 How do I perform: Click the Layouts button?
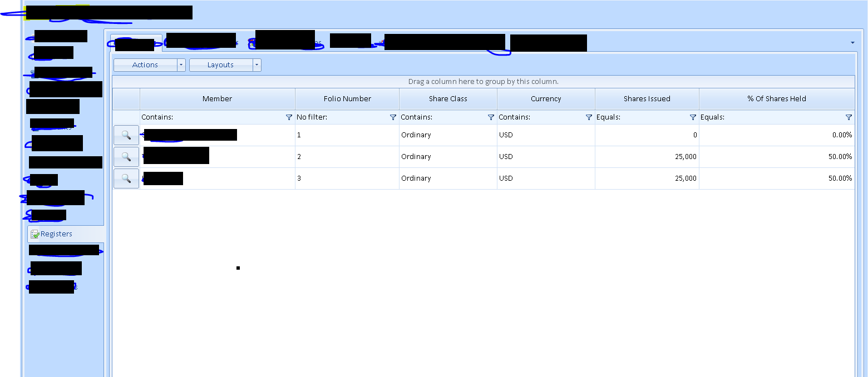coord(220,65)
